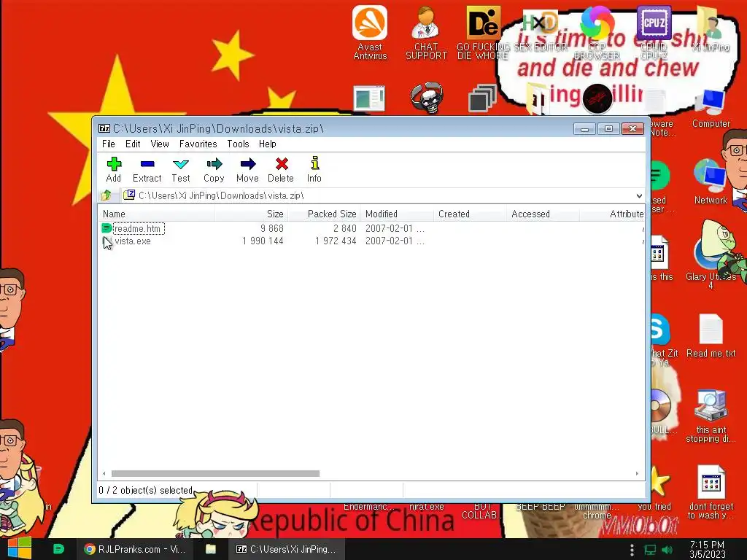Open the View menu
This screenshot has width=747, height=560.
click(x=160, y=144)
